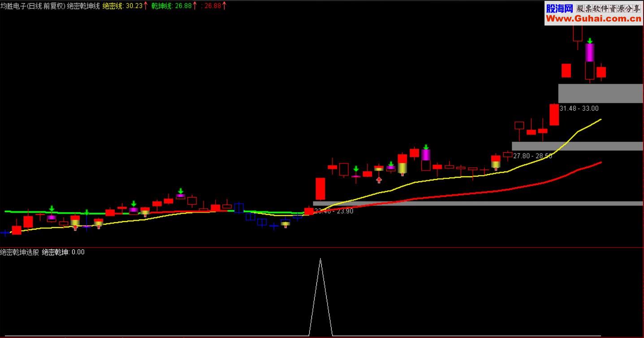This screenshot has height=338, width=644.
Task: Click the yellow 绝密线: 30.23 readout
Action: click(122, 6)
